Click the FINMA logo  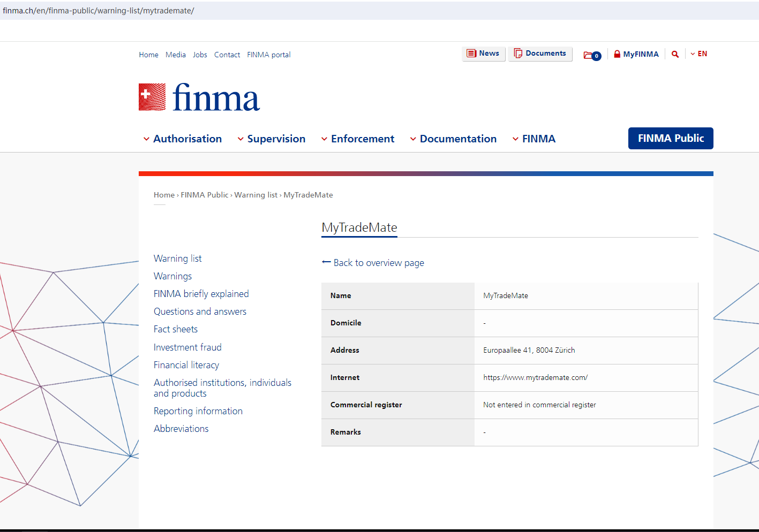tap(199, 97)
